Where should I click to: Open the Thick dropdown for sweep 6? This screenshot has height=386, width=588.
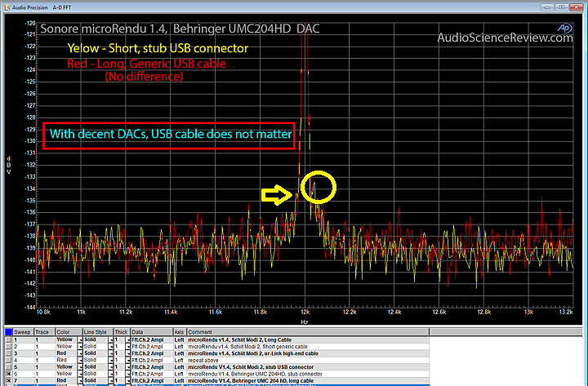[x=128, y=374]
